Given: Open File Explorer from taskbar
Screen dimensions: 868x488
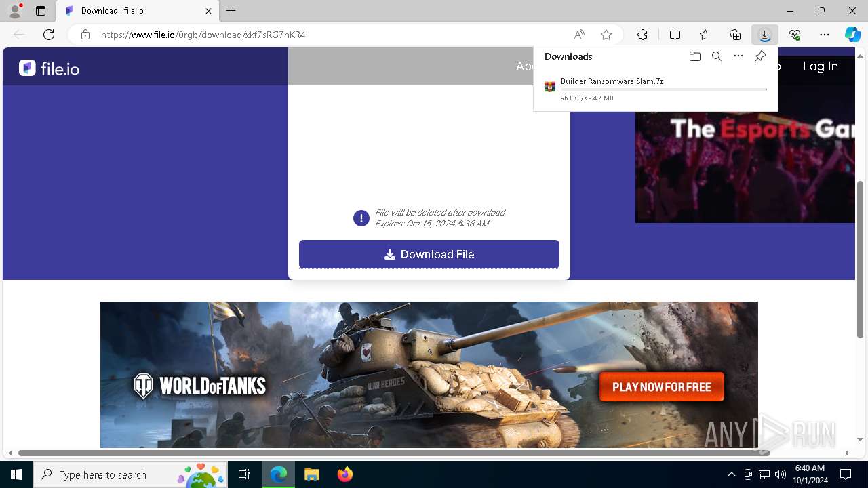Looking at the screenshot, I should pyautogui.click(x=311, y=474).
